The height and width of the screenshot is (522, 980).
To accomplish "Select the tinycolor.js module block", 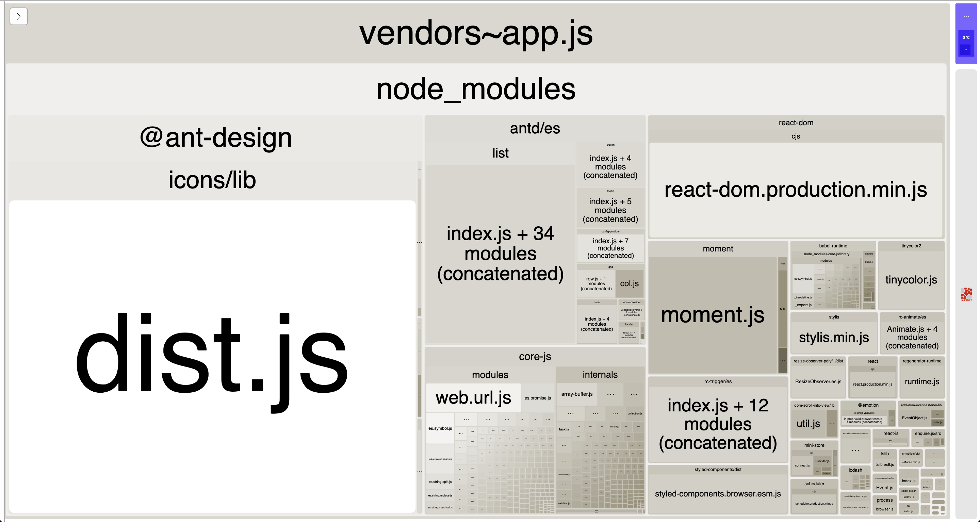I will click(x=911, y=280).
